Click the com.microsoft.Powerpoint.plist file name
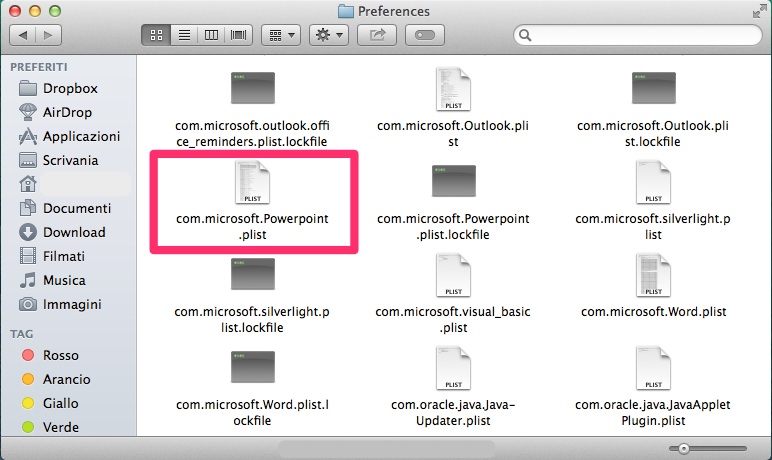The image size is (772, 460). [252, 227]
